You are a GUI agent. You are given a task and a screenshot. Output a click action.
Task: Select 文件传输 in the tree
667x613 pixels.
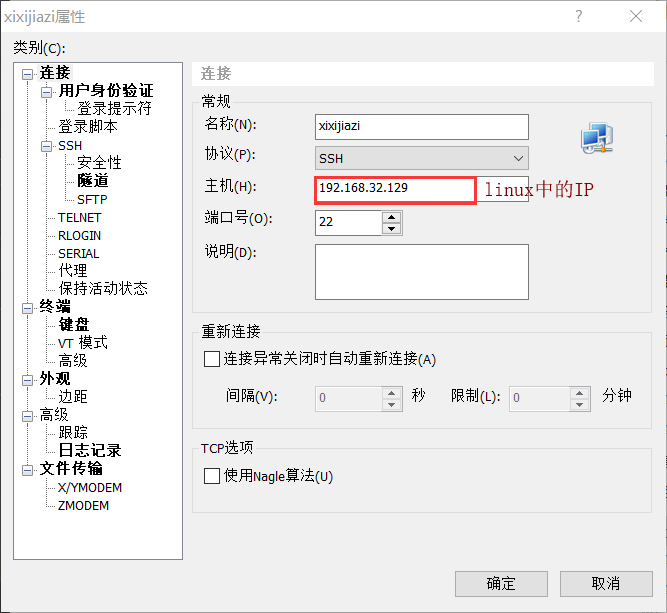point(71,468)
